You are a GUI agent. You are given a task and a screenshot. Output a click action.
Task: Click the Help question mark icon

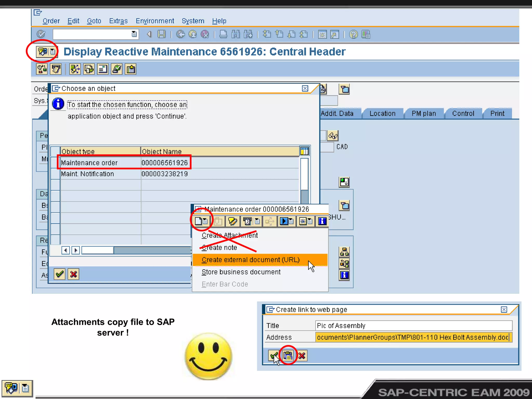[x=354, y=34]
